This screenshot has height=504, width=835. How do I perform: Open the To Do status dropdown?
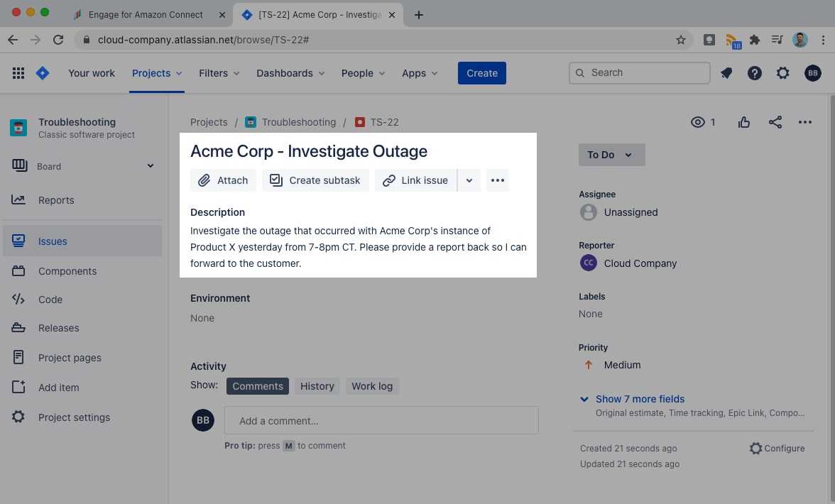(612, 155)
